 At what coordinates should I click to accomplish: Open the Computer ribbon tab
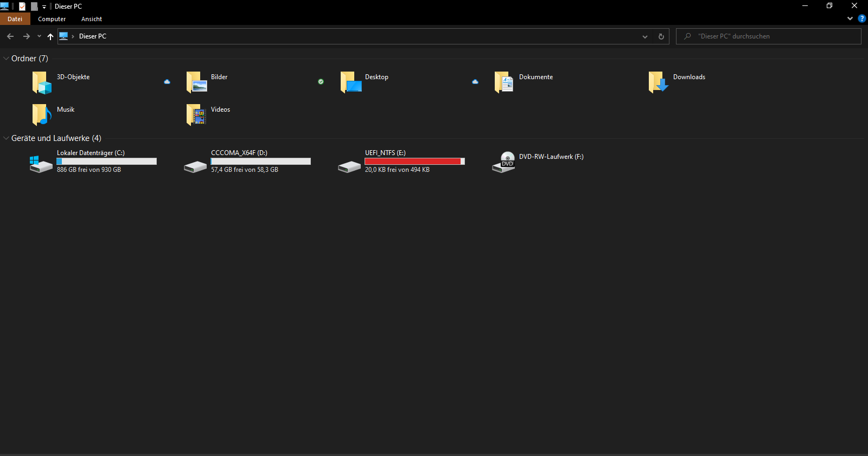[52, 19]
